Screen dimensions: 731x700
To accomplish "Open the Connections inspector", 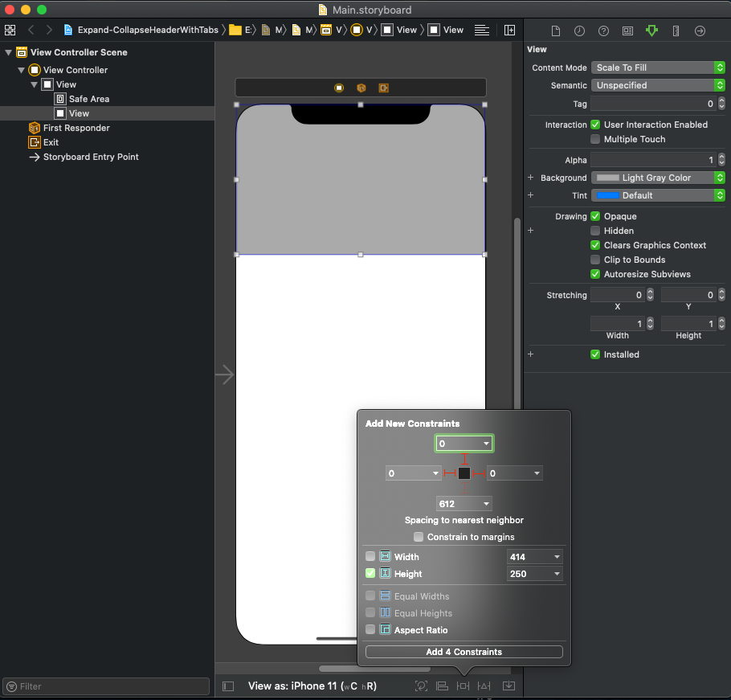I will click(x=700, y=31).
